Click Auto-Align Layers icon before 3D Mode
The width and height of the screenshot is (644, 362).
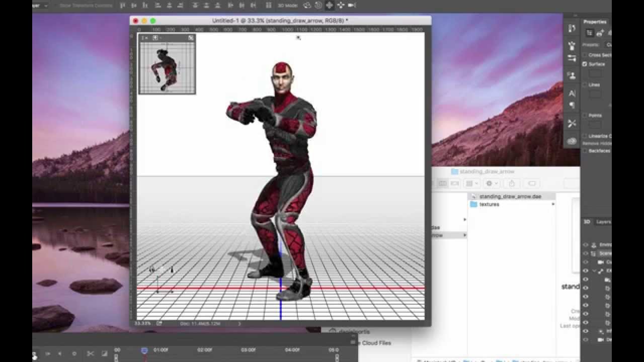pos(269,6)
